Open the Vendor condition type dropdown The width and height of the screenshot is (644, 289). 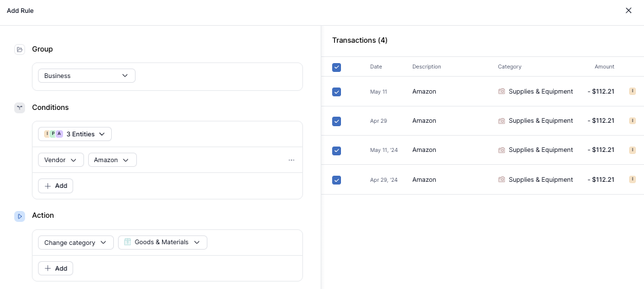point(61,160)
